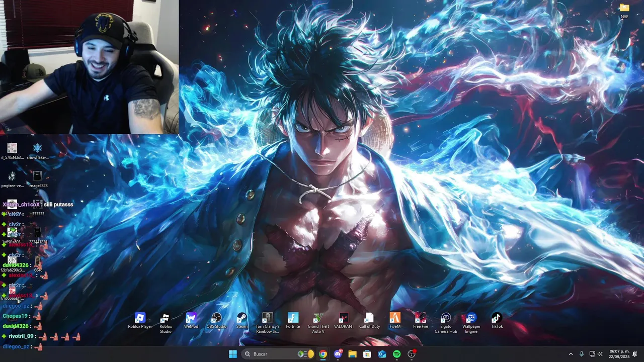Click the microphone icon in system tray

[x=582, y=354]
